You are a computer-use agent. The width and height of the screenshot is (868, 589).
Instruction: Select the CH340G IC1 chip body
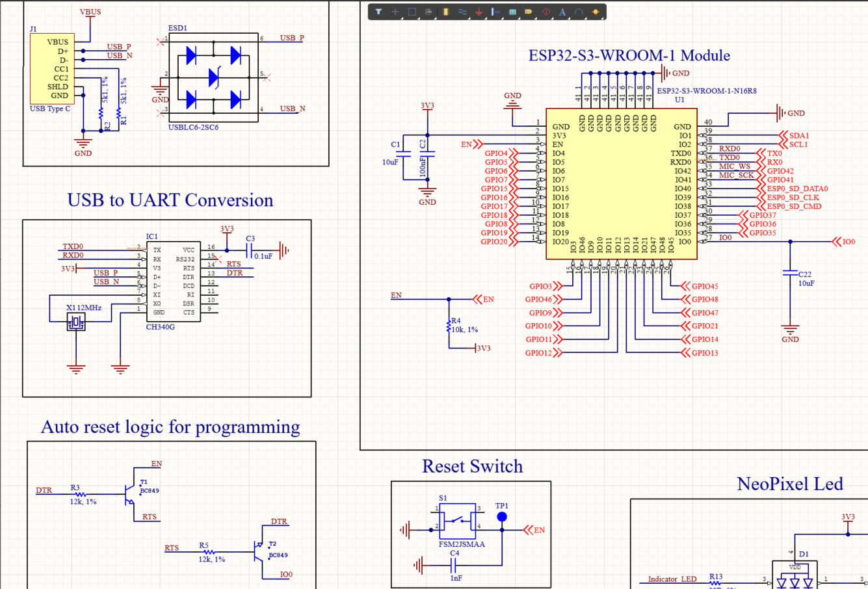coord(172,281)
